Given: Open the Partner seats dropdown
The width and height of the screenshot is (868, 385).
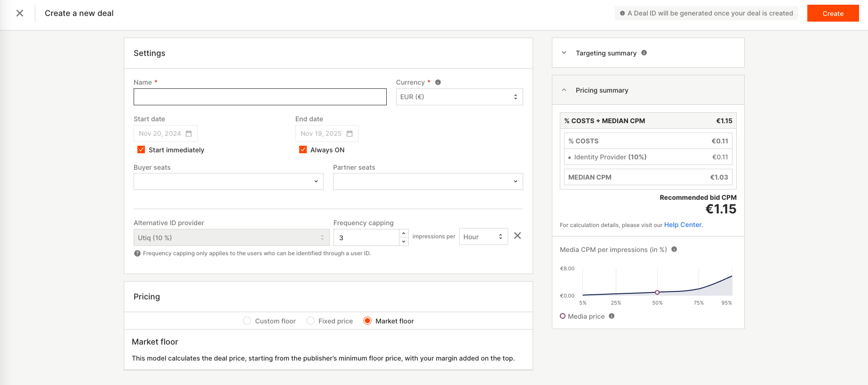Looking at the screenshot, I should [x=428, y=181].
